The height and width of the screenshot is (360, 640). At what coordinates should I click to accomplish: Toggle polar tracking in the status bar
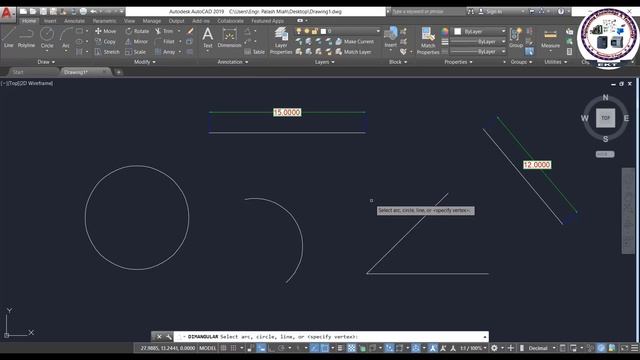tap(281, 348)
